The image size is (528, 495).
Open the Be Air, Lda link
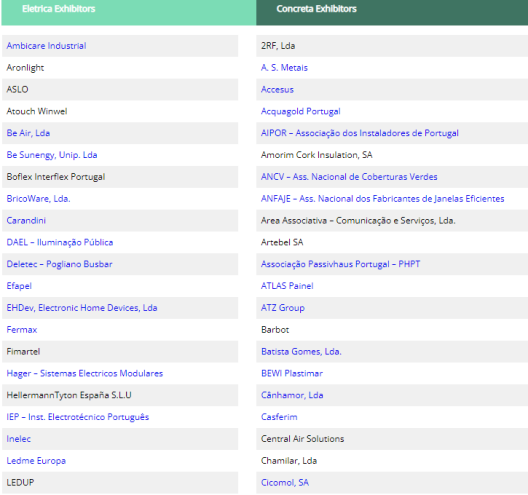28,133
